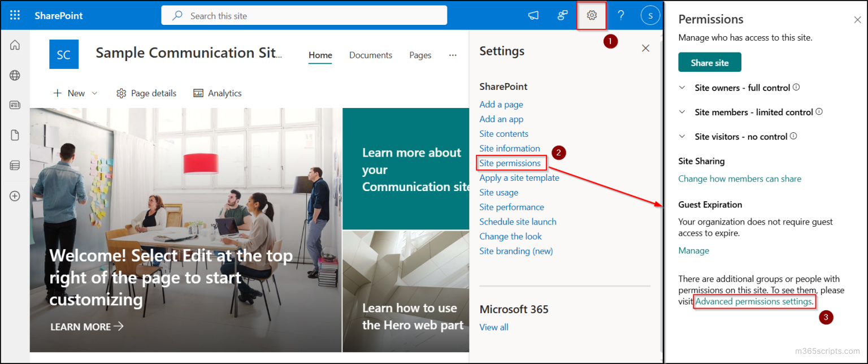The height and width of the screenshot is (364, 868).
Task: Open the New dropdown on the site page
Action: [74, 93]
